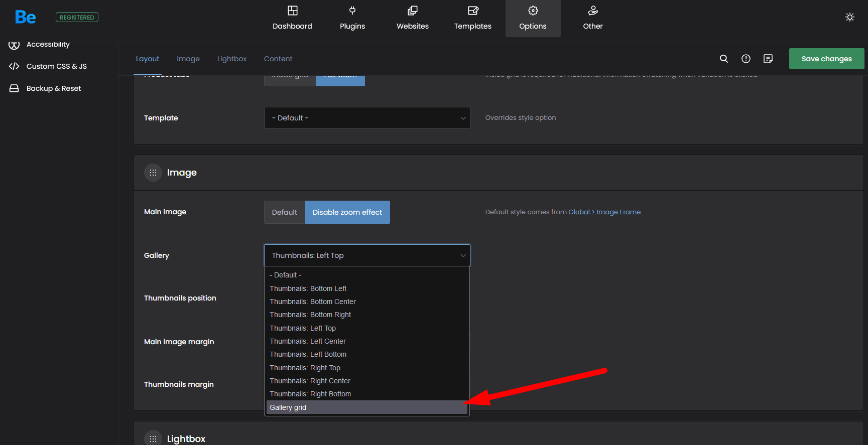868x445 pixels.
Task: Open the Dashboard section
Action: (x=292, y=19)
